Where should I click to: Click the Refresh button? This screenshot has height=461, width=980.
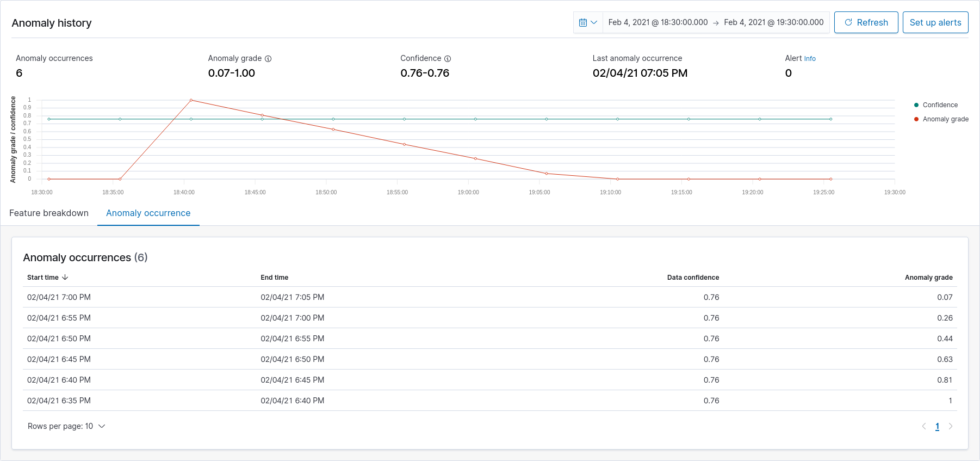coord(866,22)
